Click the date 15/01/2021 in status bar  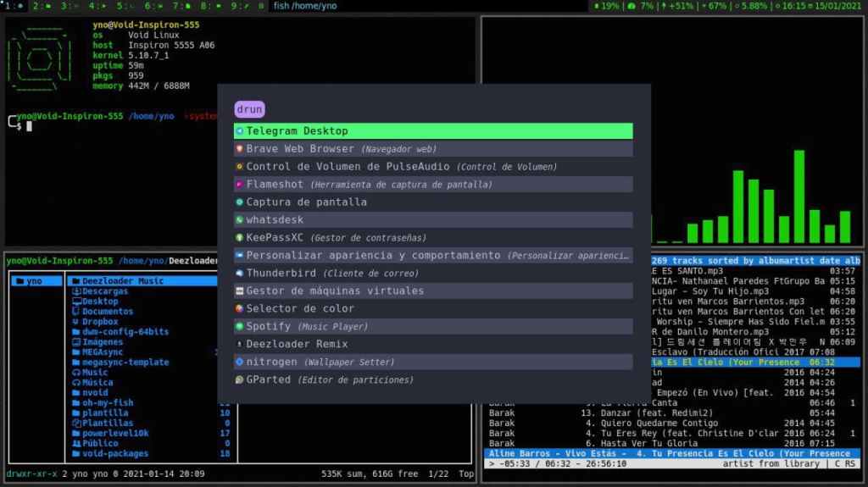tap(837, 6)
